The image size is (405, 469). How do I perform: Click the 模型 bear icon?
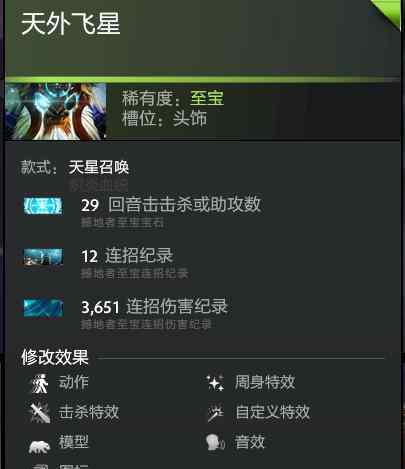pos(39,446)
